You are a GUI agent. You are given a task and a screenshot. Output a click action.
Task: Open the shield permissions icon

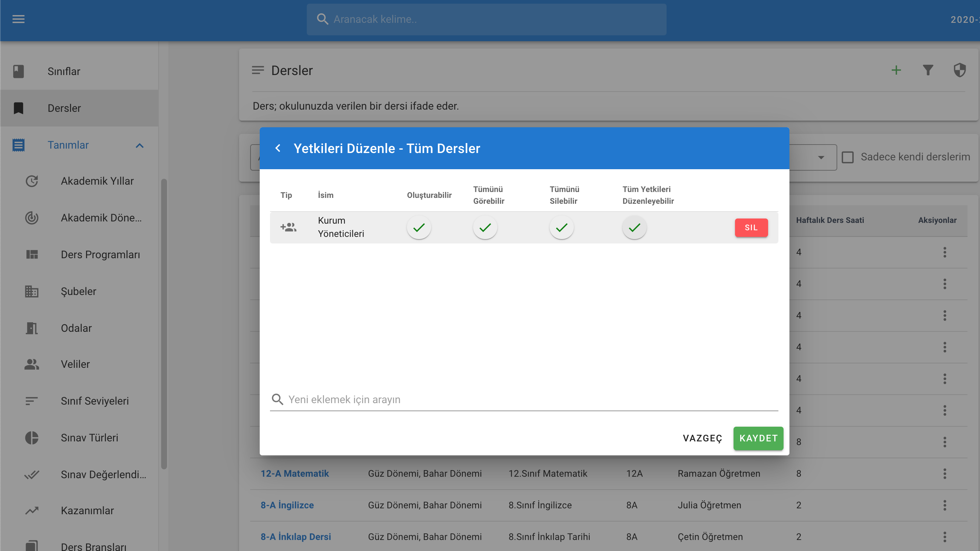pos(960,70)
